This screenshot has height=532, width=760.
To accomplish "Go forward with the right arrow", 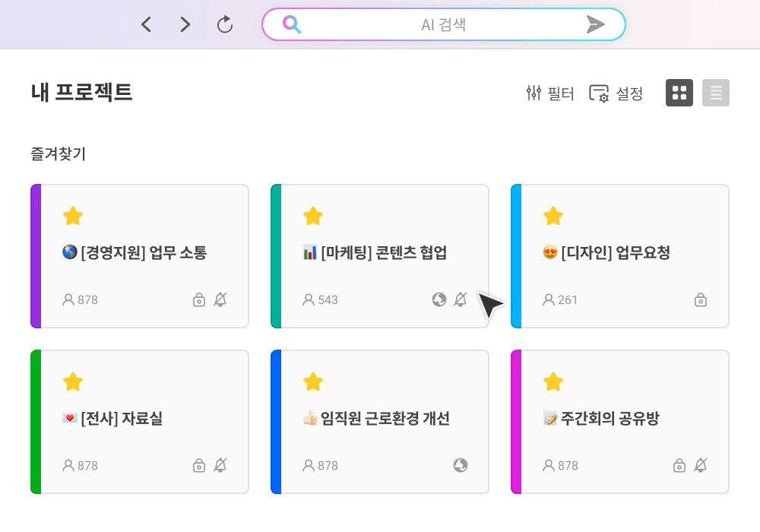I will click(x=185, y=24).
